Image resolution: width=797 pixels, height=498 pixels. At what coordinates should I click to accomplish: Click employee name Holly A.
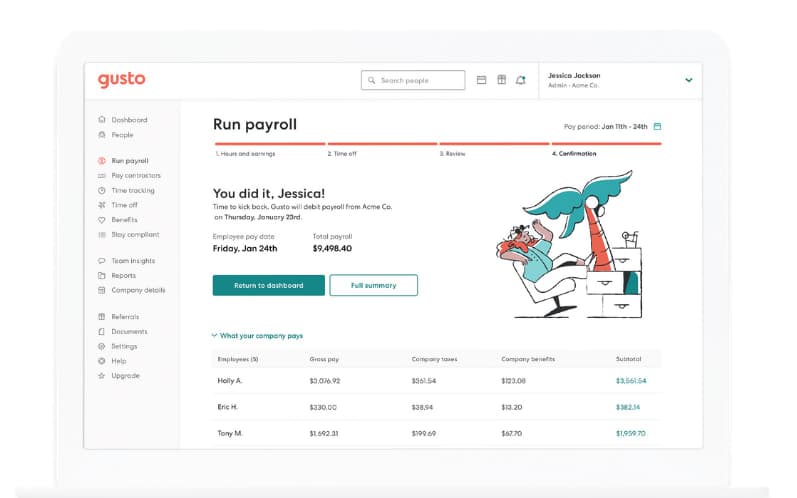pos(230,381)
